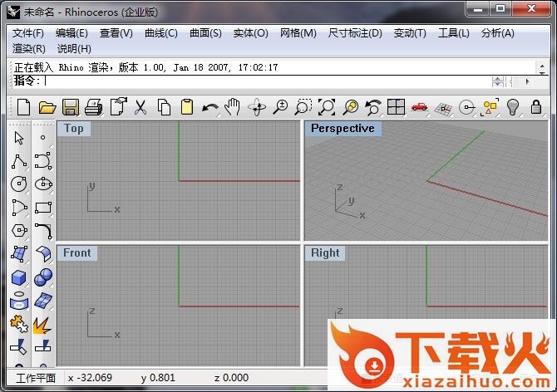The image size is (557, 392).
Task: Select the blue Box solid tool
Action: (19, 277)
